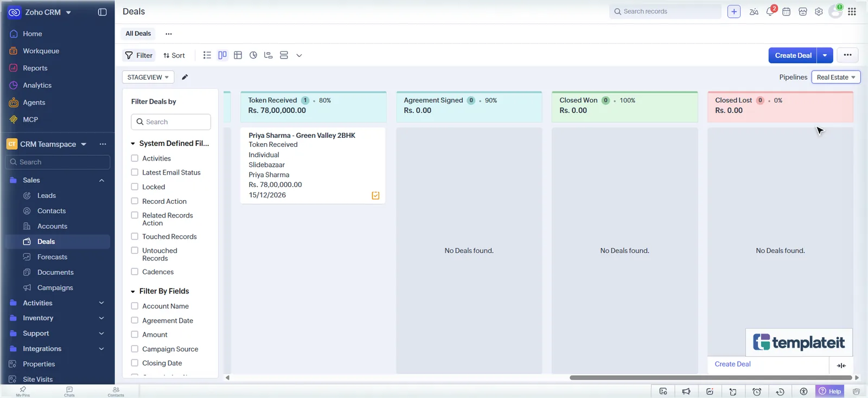The height and width of the screenshot is (398, 868).
Task: Open the quick create plus icon
Action: point(734,11)
